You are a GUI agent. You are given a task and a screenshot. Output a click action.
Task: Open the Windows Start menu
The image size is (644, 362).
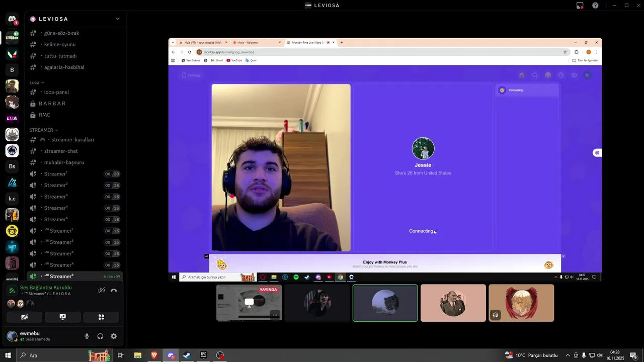(8, 355)
